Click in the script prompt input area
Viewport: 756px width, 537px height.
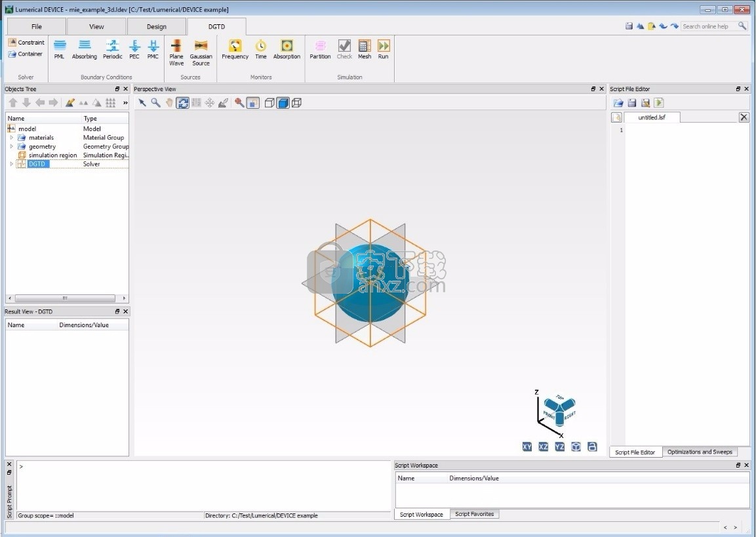pyautogui.click(x=203, y=486)
